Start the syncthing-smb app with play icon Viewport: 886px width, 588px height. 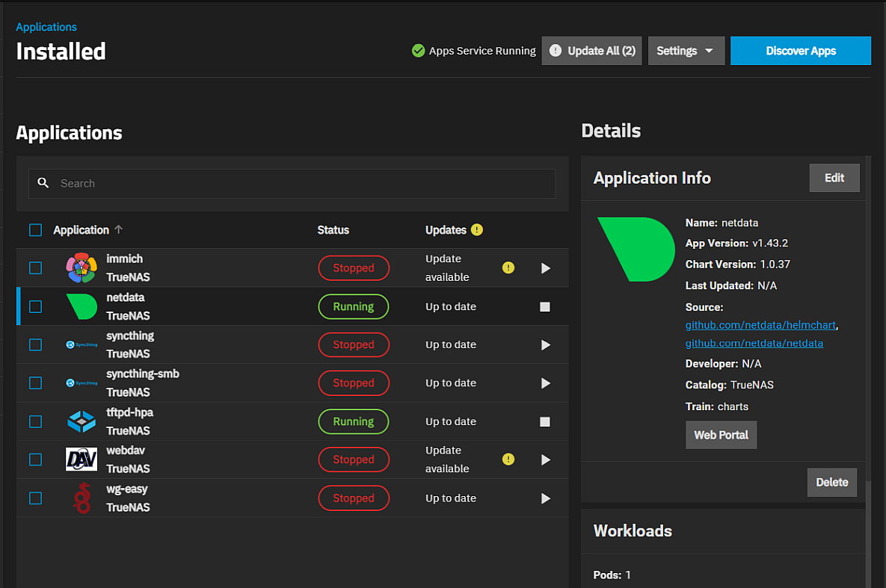[x=545, y=383]
